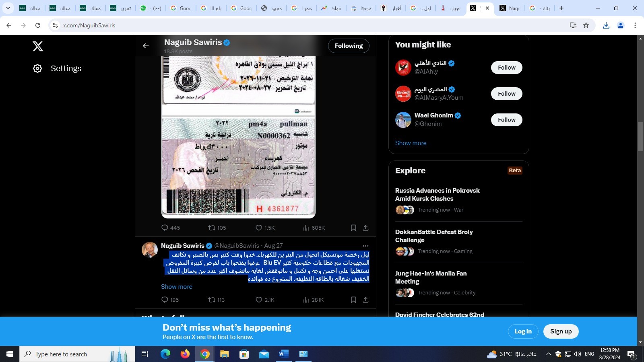Follow Wael Ghonim
Image resolution: width=644 pixels, height=362 pixels.
tap(506, 120)
